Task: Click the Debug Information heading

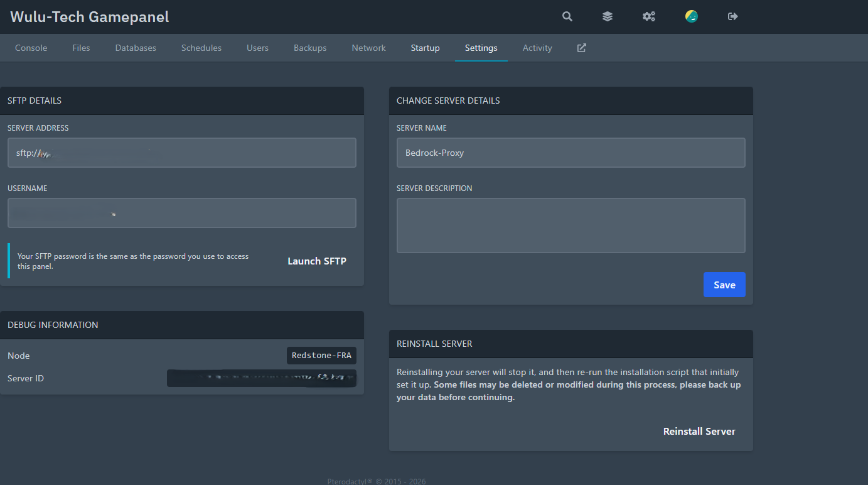Action: (x=53, y=325)
